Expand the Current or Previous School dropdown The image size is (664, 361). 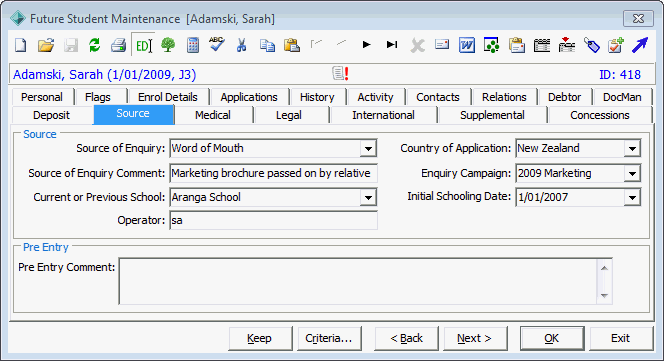pyautogui.click(x=368, y=197)
